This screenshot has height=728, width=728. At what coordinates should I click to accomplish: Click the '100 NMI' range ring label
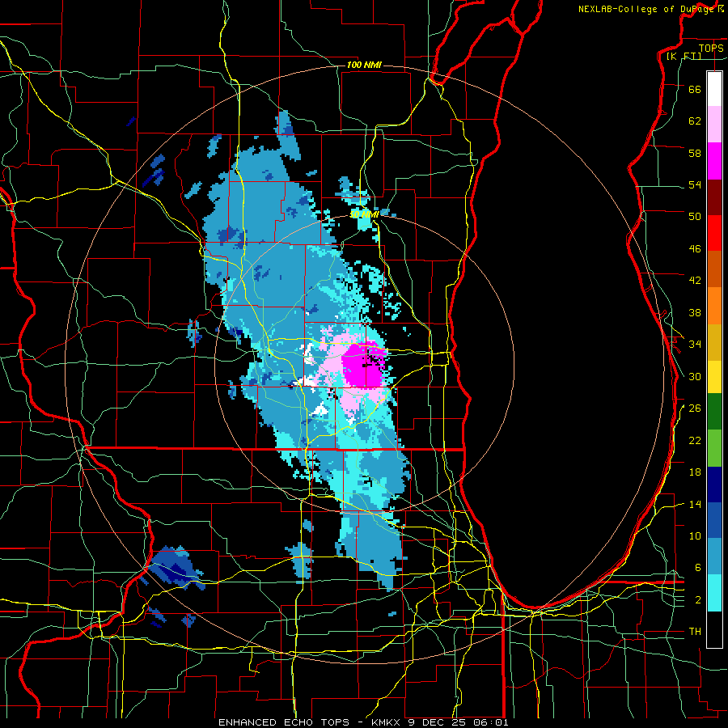(x=364, y=65)
